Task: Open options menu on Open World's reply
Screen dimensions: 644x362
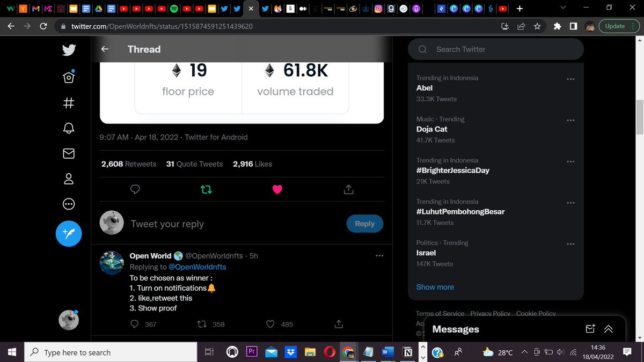Action: coord(380,255)
